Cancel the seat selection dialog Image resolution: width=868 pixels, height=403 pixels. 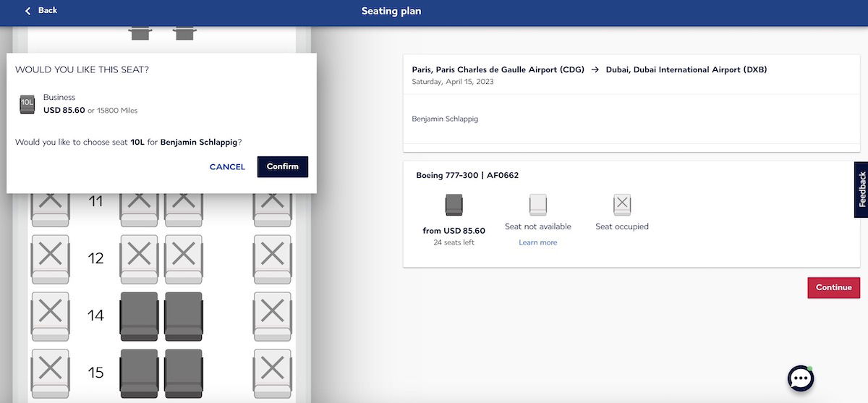(227, 167)
